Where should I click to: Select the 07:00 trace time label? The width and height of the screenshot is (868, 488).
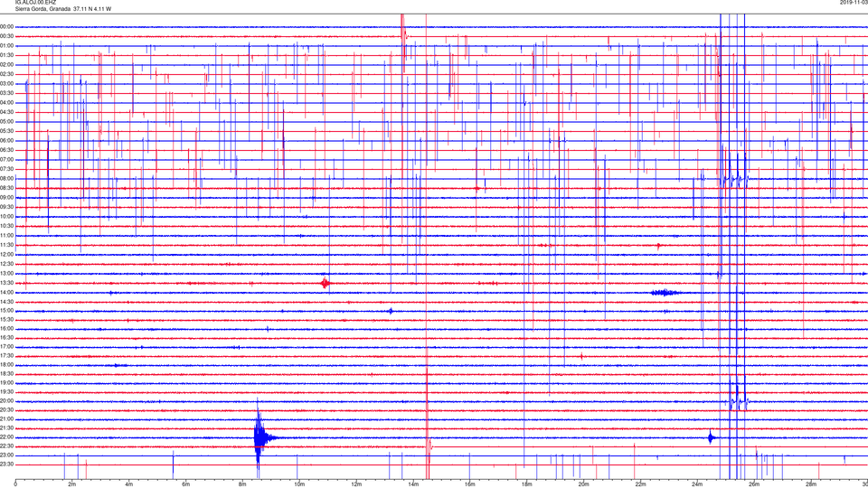(x=7, y=159)
